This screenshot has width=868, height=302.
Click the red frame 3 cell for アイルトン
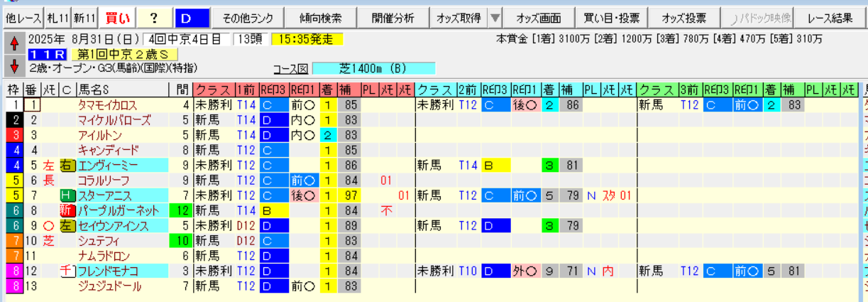point(13,135)
